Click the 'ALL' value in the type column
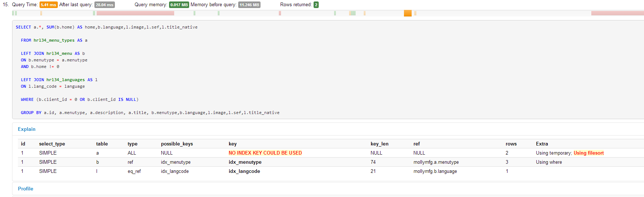 [132, 153]
